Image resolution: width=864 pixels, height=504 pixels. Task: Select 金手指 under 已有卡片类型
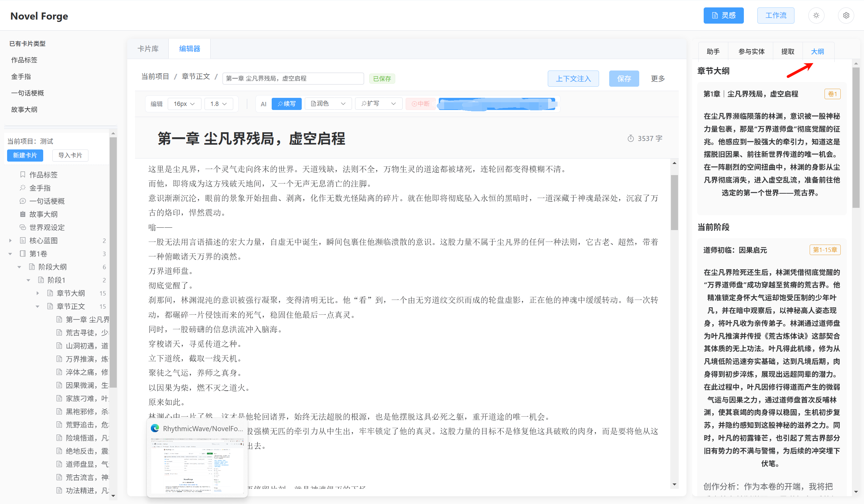click(21, 76)
